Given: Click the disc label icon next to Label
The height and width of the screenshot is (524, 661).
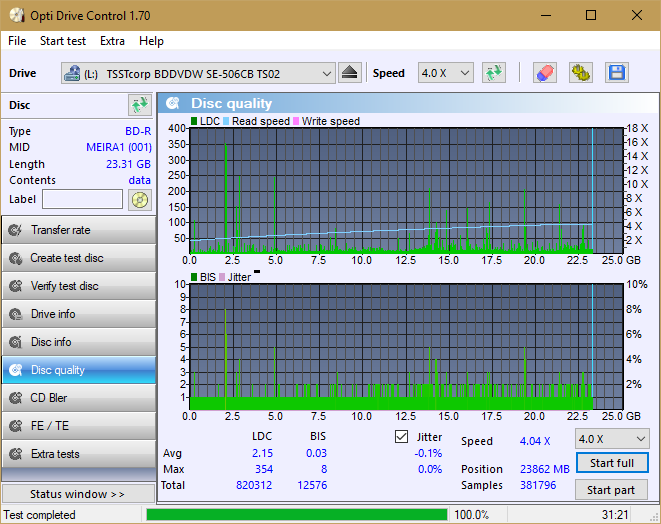Looking at the screenshot, I should coord(140,199).
